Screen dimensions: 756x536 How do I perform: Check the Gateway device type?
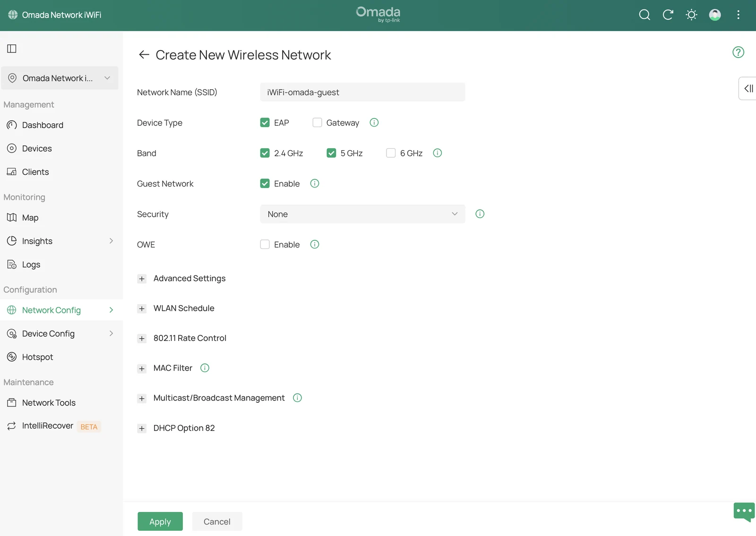pyautogui.click(x=317, y=123)
